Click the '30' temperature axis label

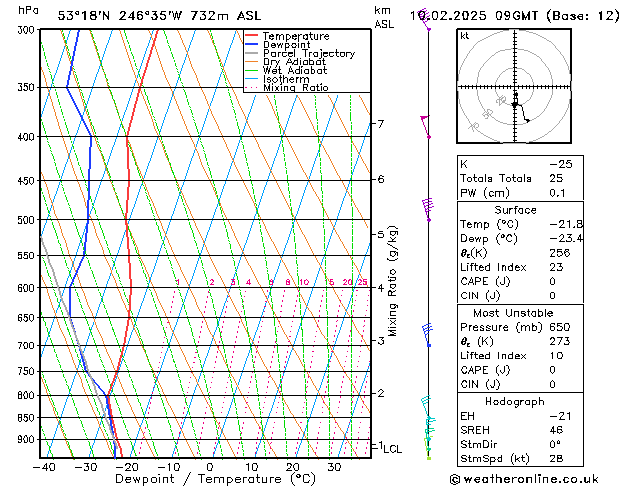pyautogui.click(x=334, y=467)
